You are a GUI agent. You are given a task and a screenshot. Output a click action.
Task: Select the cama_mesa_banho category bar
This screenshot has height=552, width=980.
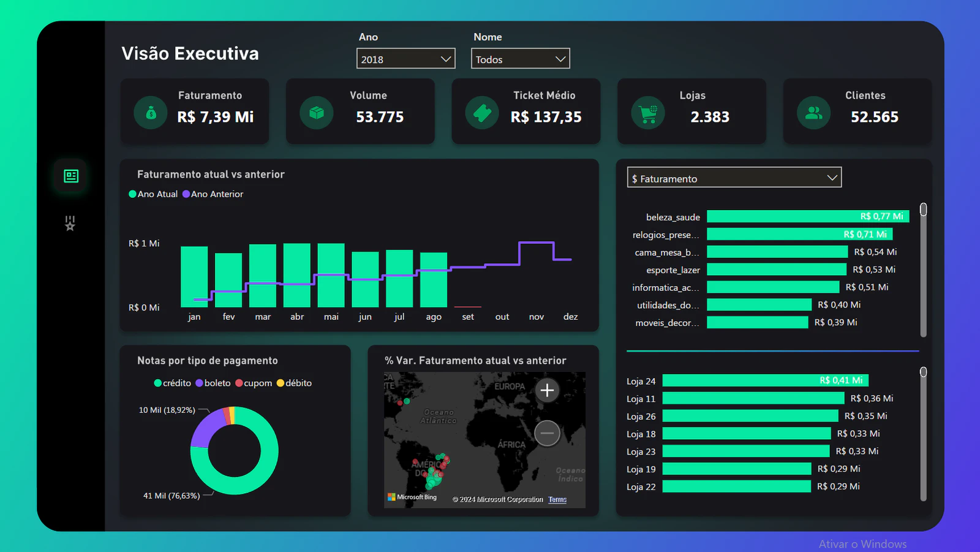coord(777,252)
